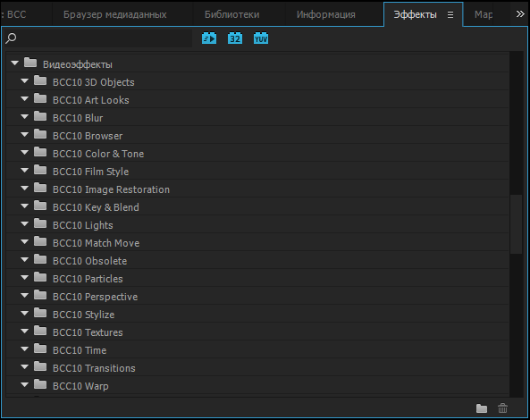
Task: Collapse BCC10 Browser disclosure triangle
Action: click(24, 135)
